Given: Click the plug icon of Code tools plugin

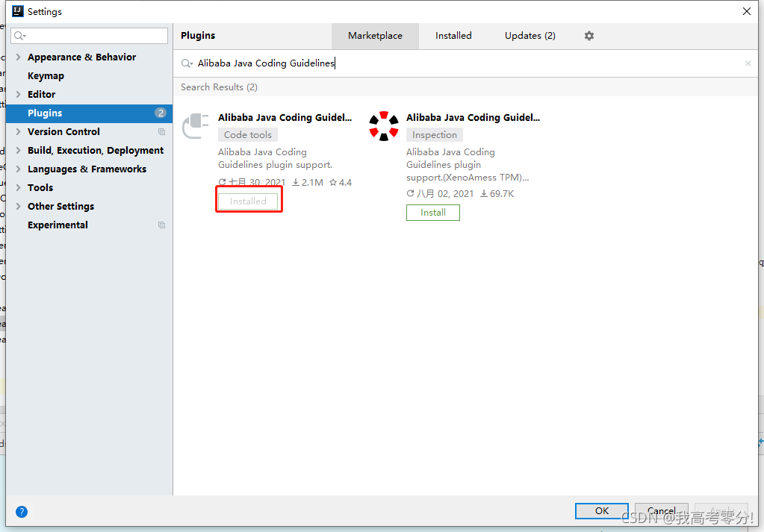Looking at the screenshot, I should pos(196,126).
